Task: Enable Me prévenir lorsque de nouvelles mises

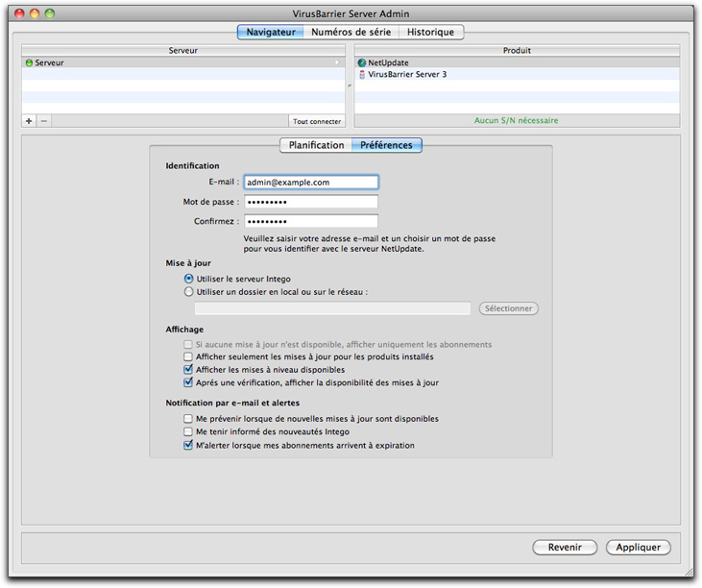Action: (x=188, y=419)
